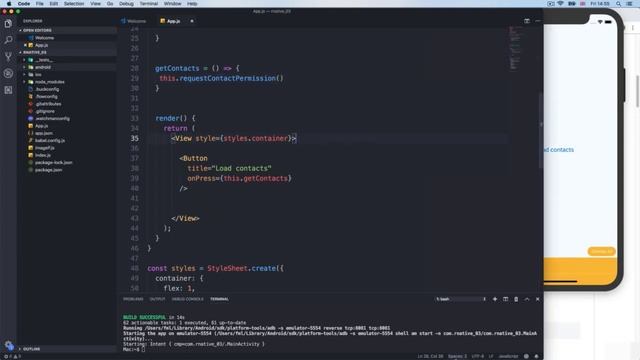The width and height of the screenshot is (640, 360).
Task: Open the Code menu
Action: click(x=24, y=4)
